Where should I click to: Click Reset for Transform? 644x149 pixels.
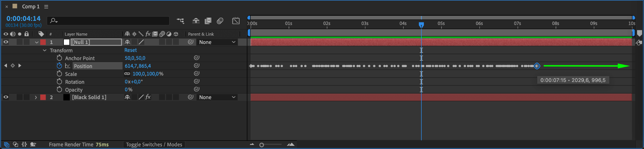tap(130, 50)
